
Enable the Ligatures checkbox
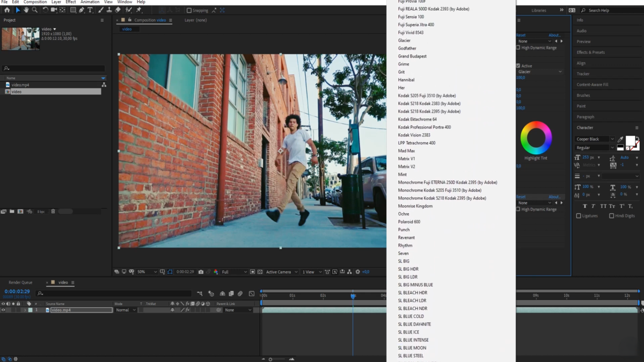point(579,216)
